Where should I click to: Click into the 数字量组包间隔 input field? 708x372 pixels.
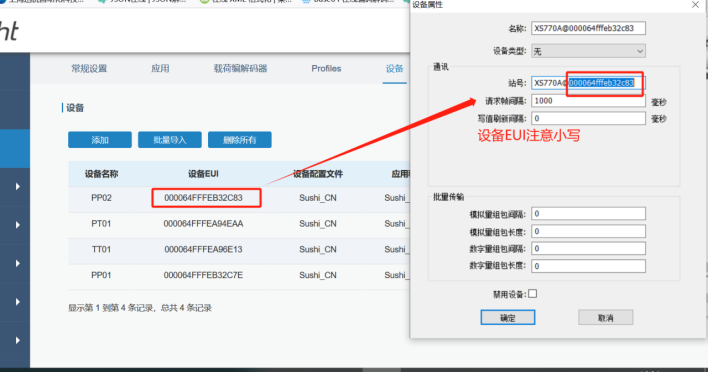tap(588, 248)
